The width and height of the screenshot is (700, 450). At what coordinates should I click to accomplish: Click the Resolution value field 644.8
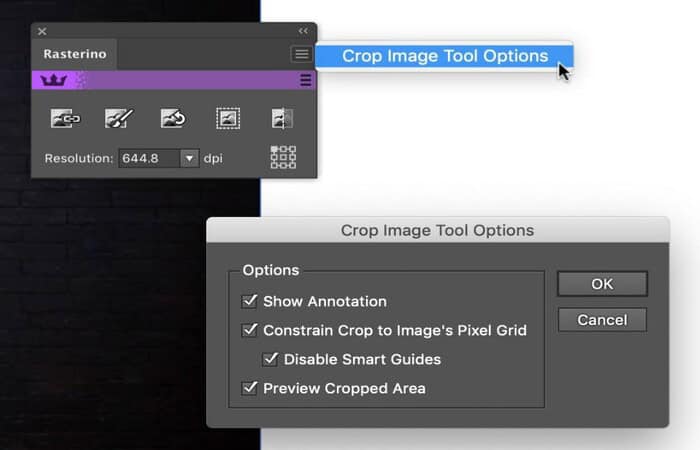[x=150, y=158]
